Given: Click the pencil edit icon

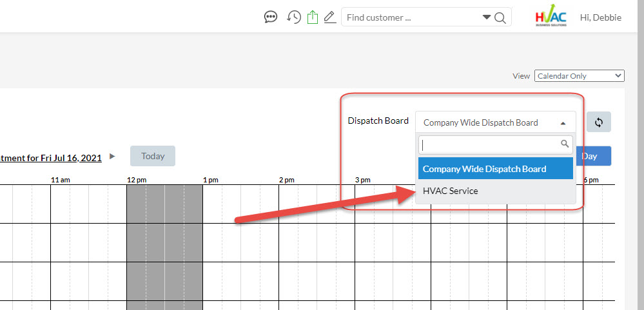Looking at the screenshot, I should [x=330, y=17].
